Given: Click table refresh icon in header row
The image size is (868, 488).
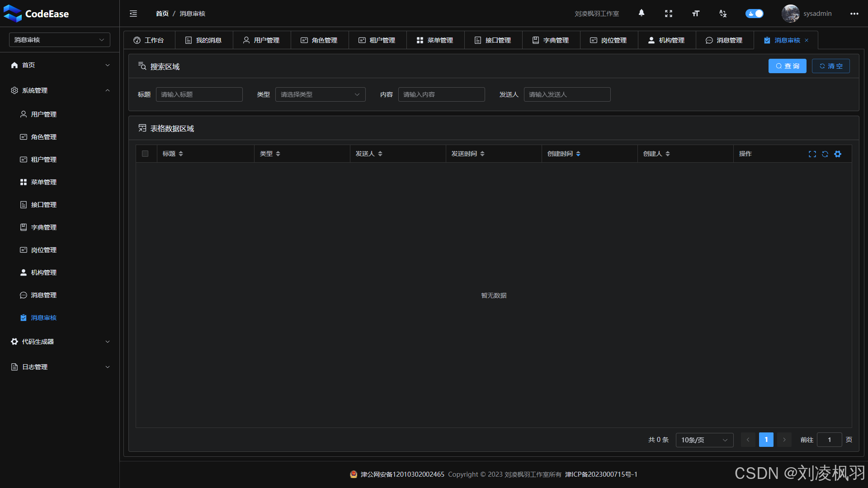Looking at the screenshot, I should click(x=825, y=154).
